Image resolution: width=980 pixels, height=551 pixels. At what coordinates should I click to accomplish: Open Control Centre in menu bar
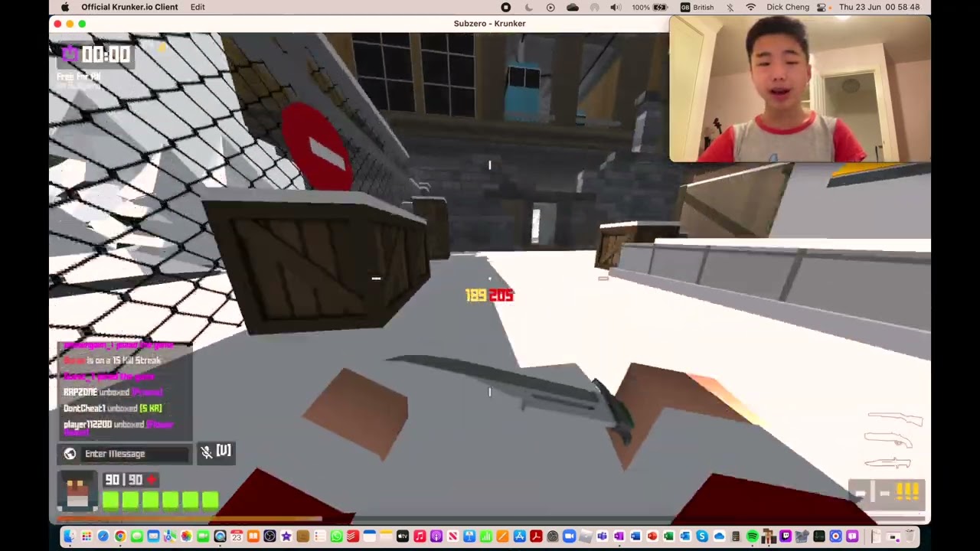[822, 7]
